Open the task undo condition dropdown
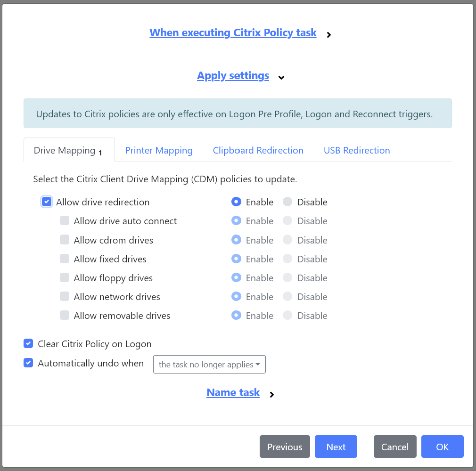 coord(209,364)
